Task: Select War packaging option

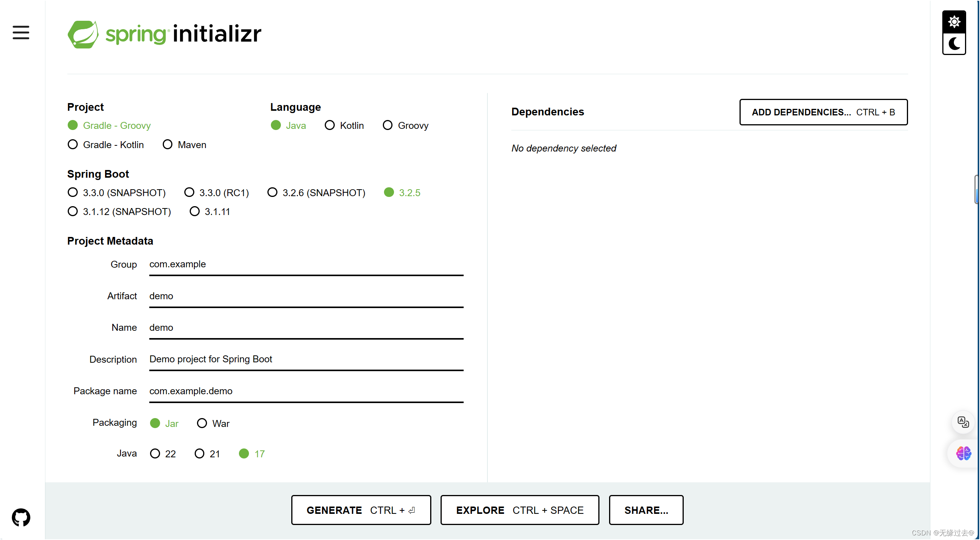Action: pos(202,423)
